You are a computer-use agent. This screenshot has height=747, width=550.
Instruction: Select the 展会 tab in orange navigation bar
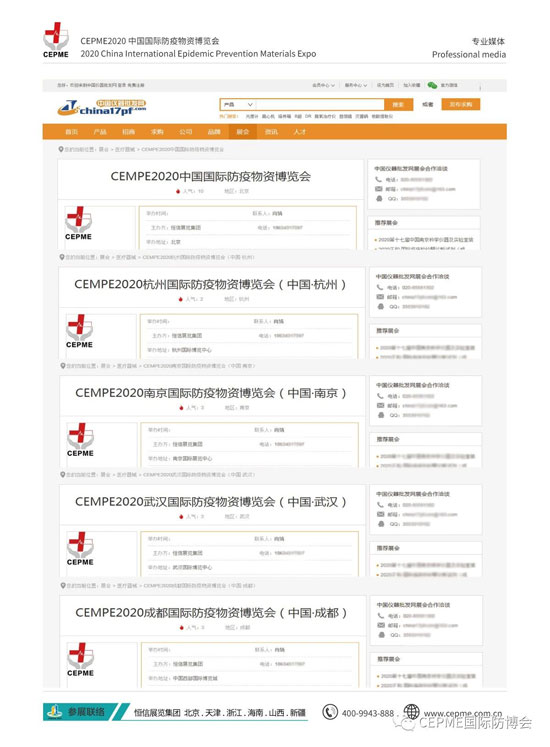243,131
